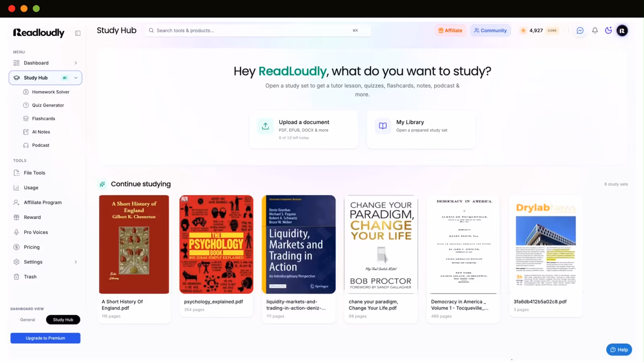Click the 4,927 credits badge
This screenshot has height=362, width=644.
(x=539, y=31)
